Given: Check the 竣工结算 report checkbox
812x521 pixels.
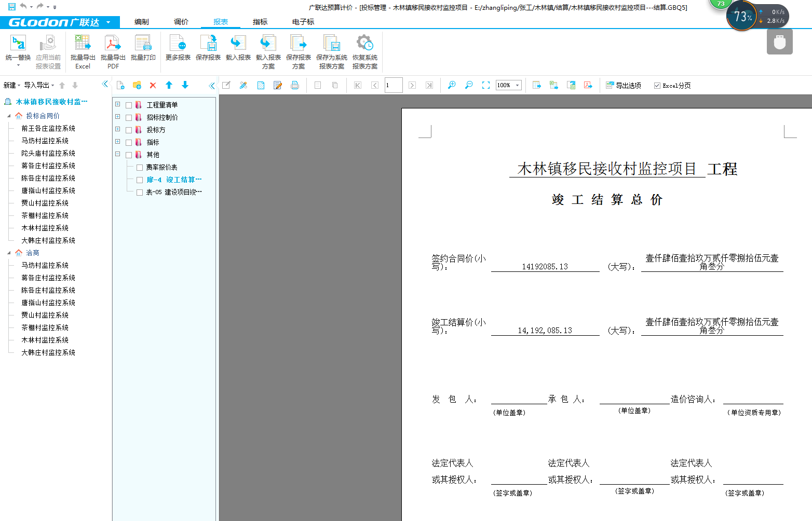Looking at the screenshot, I should tap(140, 180).
